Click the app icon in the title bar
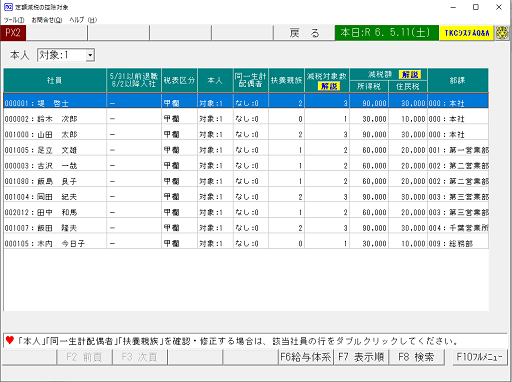The image size is (512, 382). coord(8,7)
